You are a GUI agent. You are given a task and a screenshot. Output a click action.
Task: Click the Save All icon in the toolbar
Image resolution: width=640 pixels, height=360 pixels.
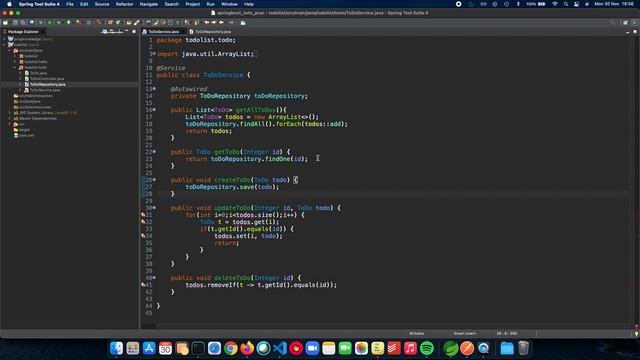point(23,22)
